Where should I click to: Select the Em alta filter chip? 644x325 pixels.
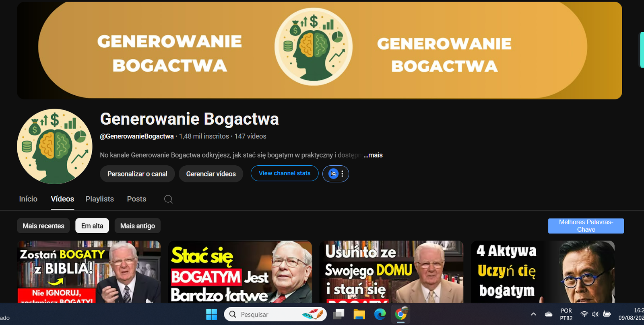(x=92, y=226)
